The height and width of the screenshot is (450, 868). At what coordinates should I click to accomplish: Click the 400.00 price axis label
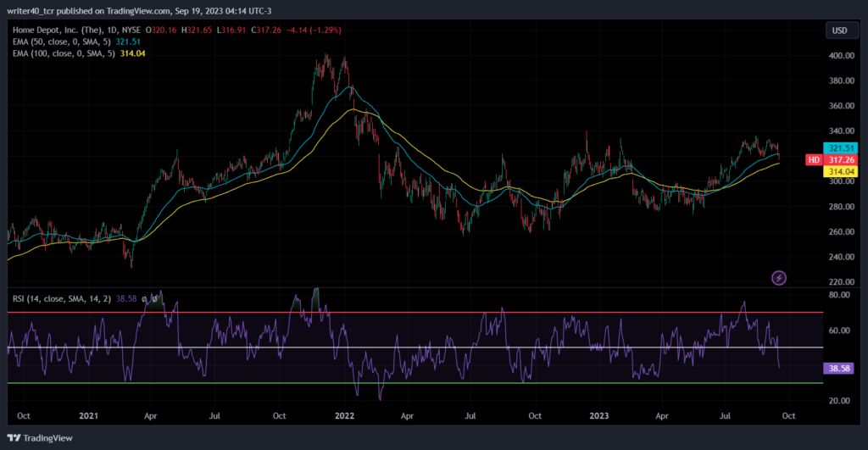pos(841,55)
